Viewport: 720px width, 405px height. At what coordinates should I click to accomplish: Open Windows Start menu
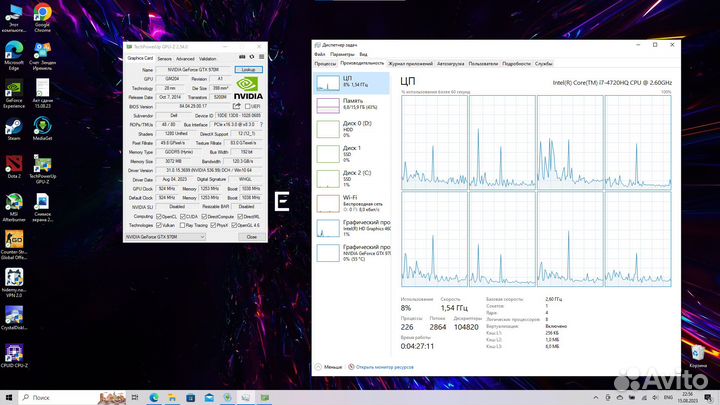tap(8, 398)
